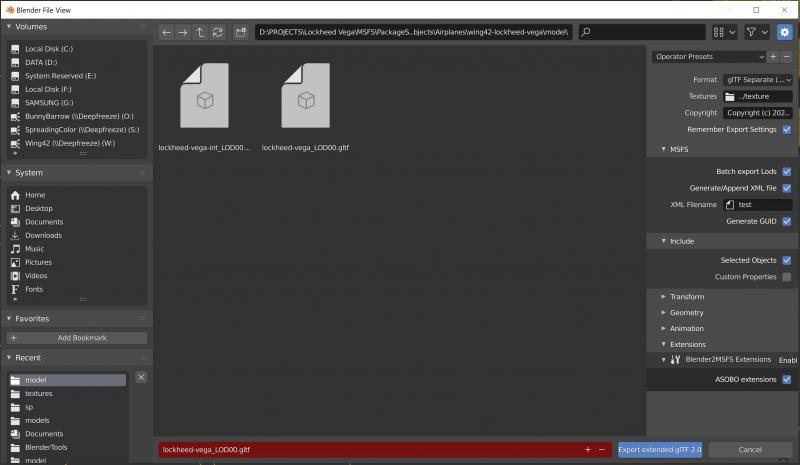Open recent folder BlenderTools

[x=67, y=447]
